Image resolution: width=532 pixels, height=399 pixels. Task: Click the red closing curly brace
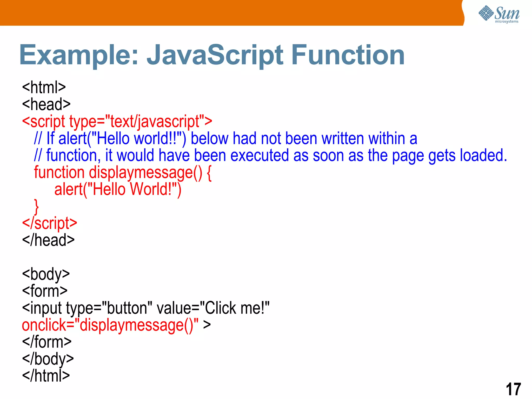(x=36, y=207)
